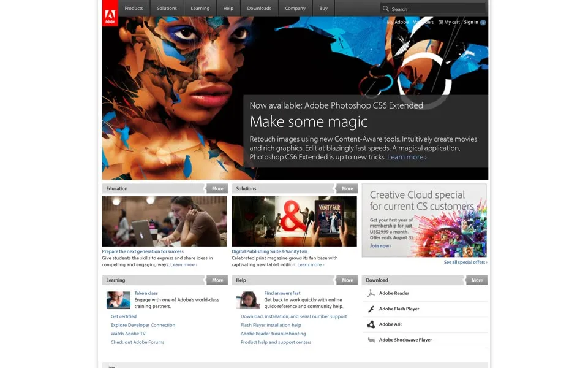Image resolution: width=588 pixels, height=368 pixels.
Task: Open the Products menu
Action: tap(134, 8)
